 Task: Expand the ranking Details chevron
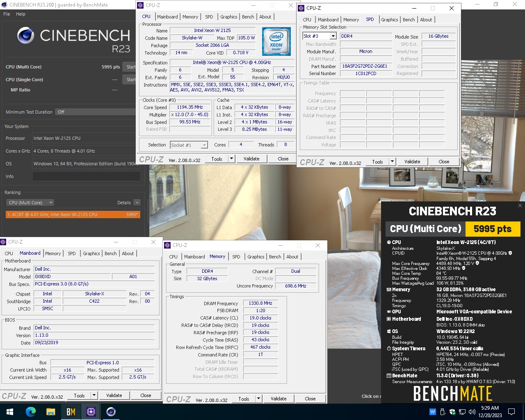point(137,203)
